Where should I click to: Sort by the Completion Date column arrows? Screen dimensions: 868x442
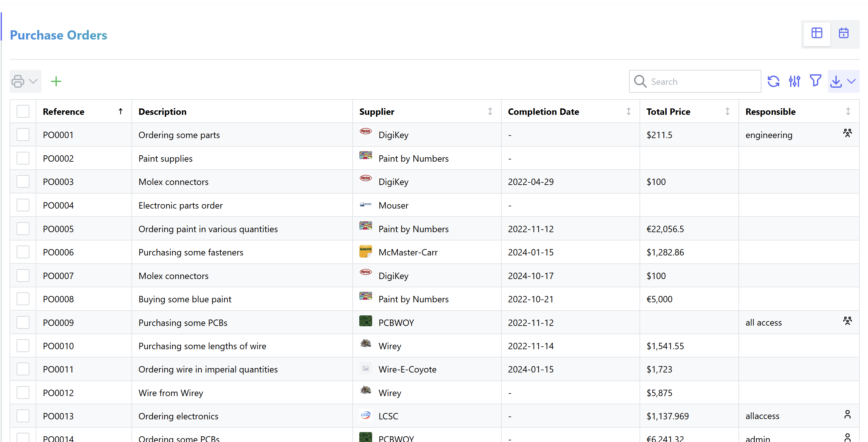628,111
